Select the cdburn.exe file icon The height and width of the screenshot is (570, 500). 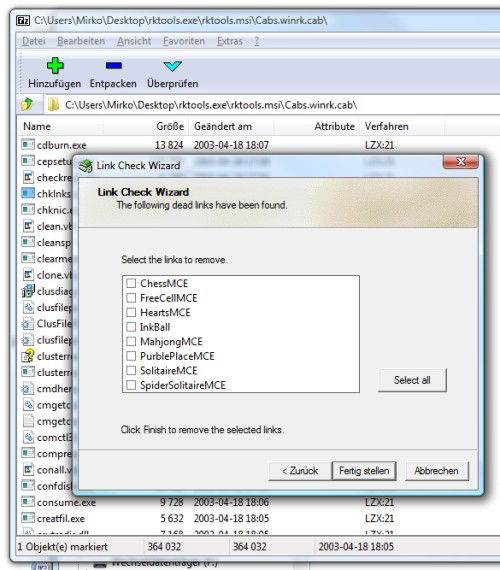point(28,145)
